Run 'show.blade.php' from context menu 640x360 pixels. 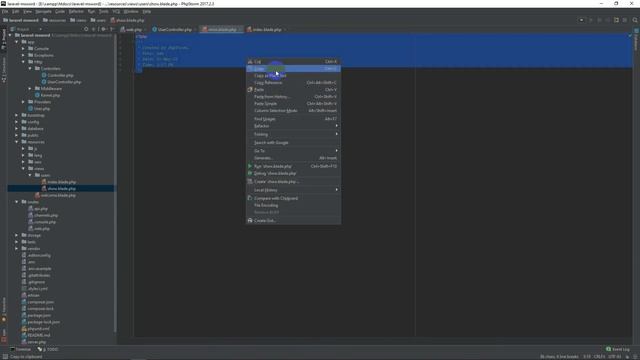point(293,166)
